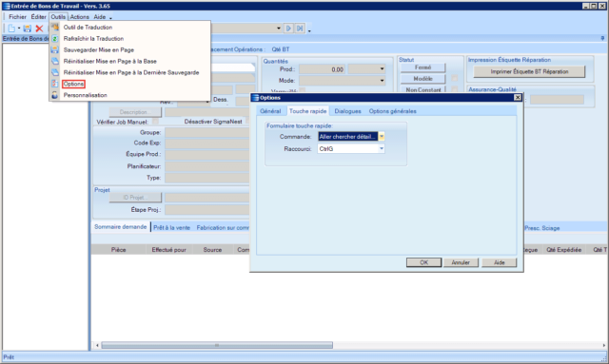Click Imprimer Étiquette BT Réparation button

click(529, 72)
